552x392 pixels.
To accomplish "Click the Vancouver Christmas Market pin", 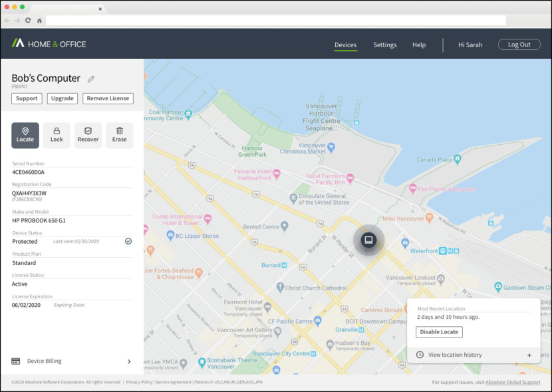I will click(x=331, y=147).
